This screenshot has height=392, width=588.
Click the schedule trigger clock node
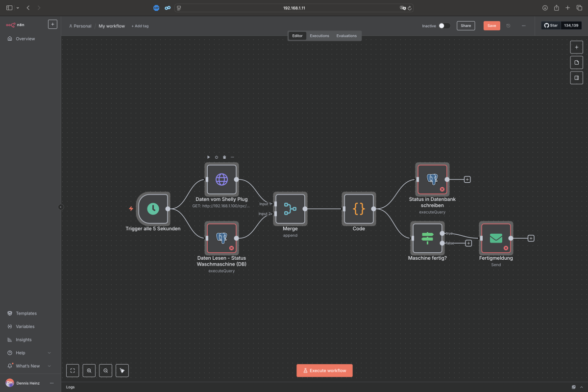click(153, 209)
